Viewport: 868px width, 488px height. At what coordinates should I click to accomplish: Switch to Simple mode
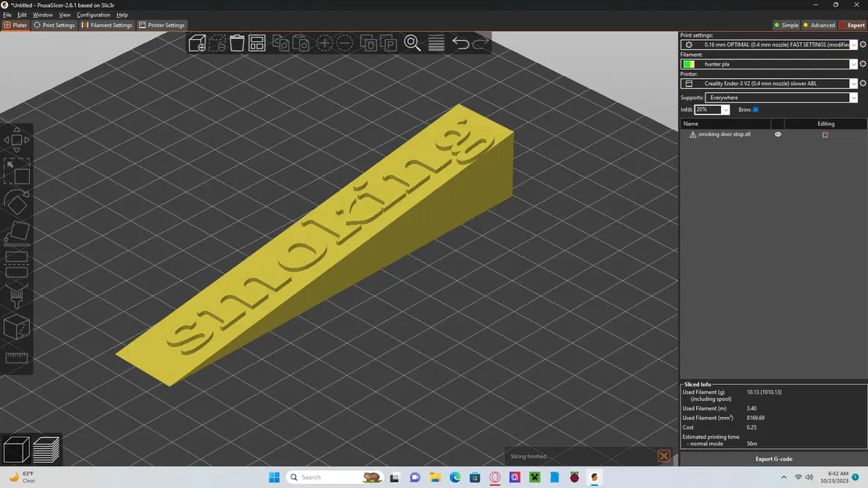786,25
